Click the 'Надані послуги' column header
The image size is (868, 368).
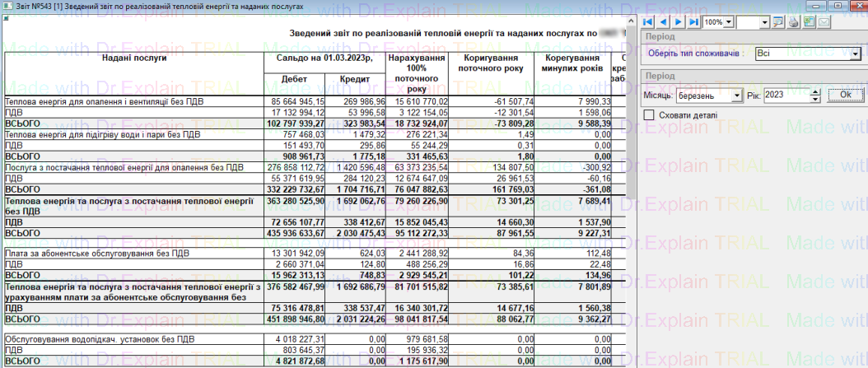pyautogui.click(x=134, y=58)
